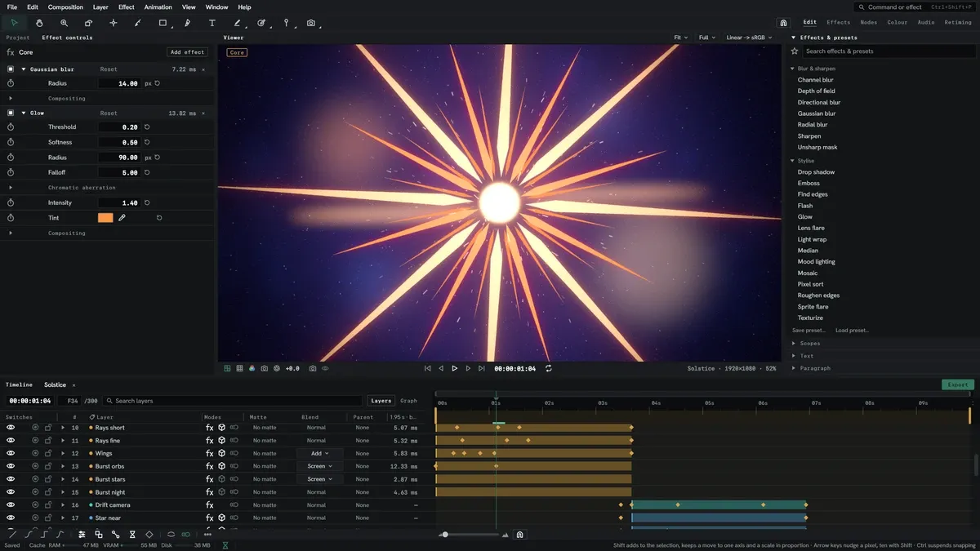Pick tint color with eyedropper
The width and height of the screenshot is (980, 551).
(x=122, y=218)
